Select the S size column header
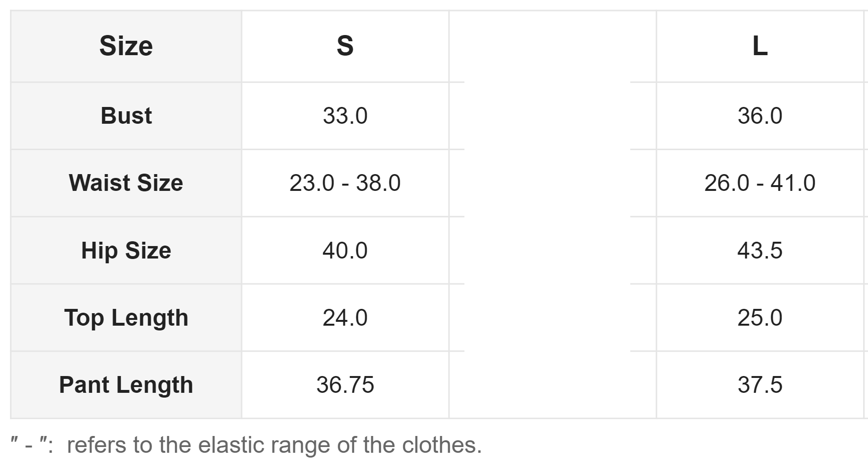868x459 pixels. (345, 46)
